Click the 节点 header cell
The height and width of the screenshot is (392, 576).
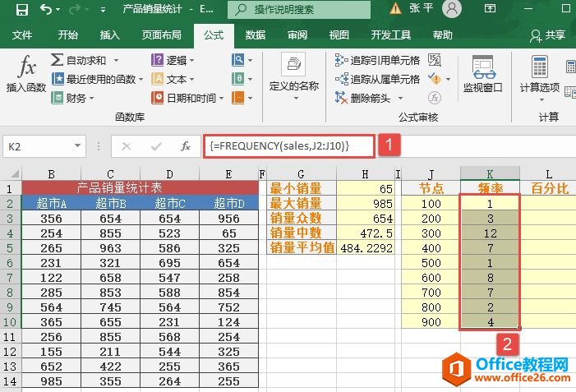(x=431, y=188)
